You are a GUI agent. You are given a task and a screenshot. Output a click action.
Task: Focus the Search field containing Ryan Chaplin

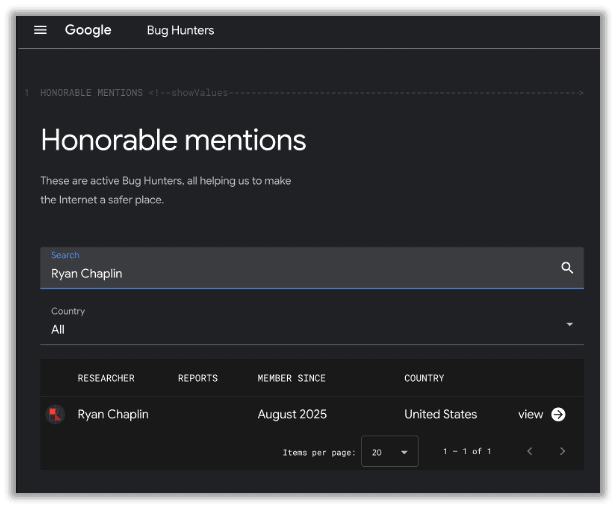312,268
